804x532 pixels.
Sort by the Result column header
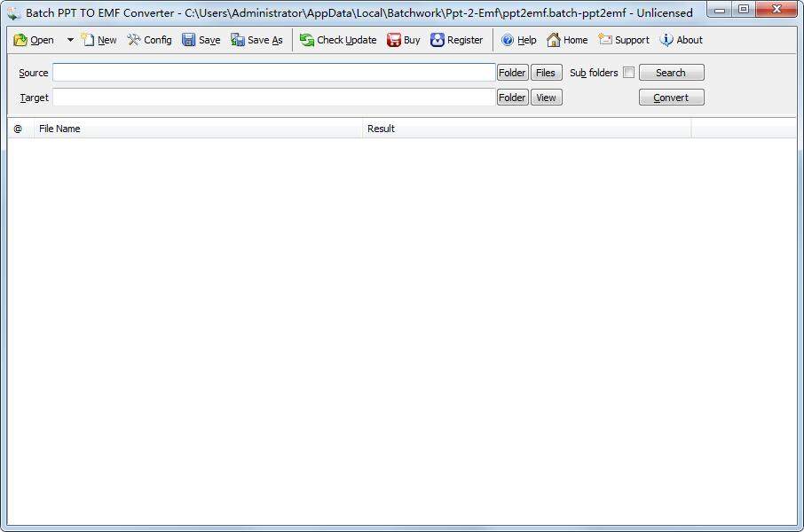[382, 129]
